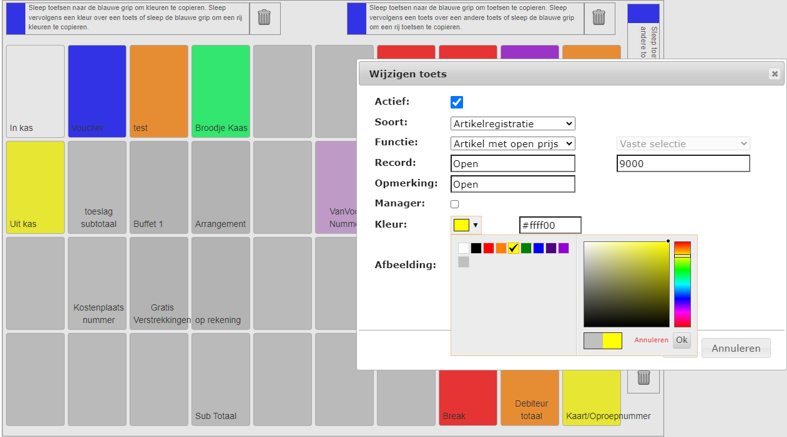Open the Vaste selectie dropdown
Screen dimensions: 787x437
pyautogui.click(x=683, y=143)
